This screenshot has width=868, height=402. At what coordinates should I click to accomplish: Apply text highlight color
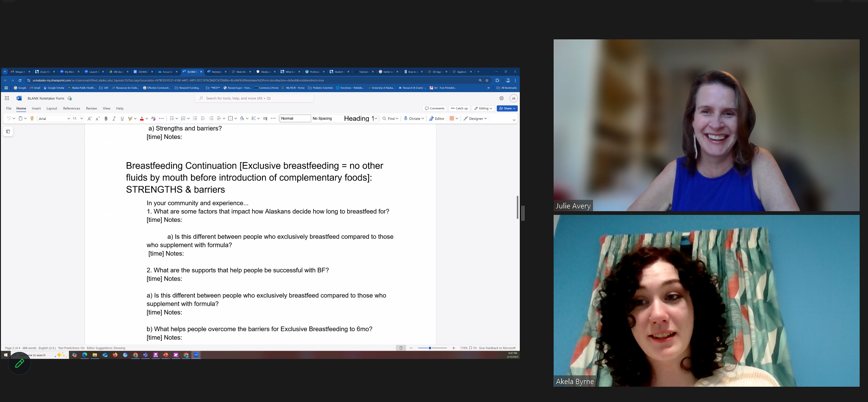click(x=130, y=119)
